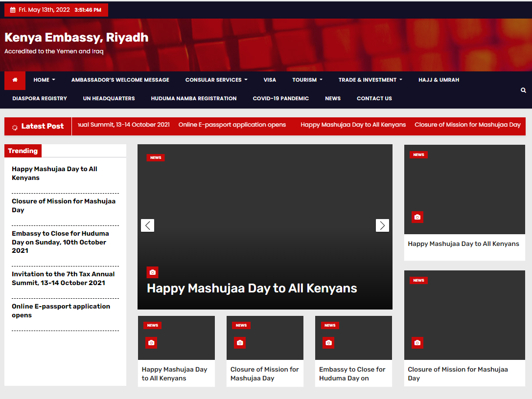The image size is (532, 399).
Task: Open bottom card title 'Embassy to Close for Huduma Day on'
Action: tap(352, 374)
